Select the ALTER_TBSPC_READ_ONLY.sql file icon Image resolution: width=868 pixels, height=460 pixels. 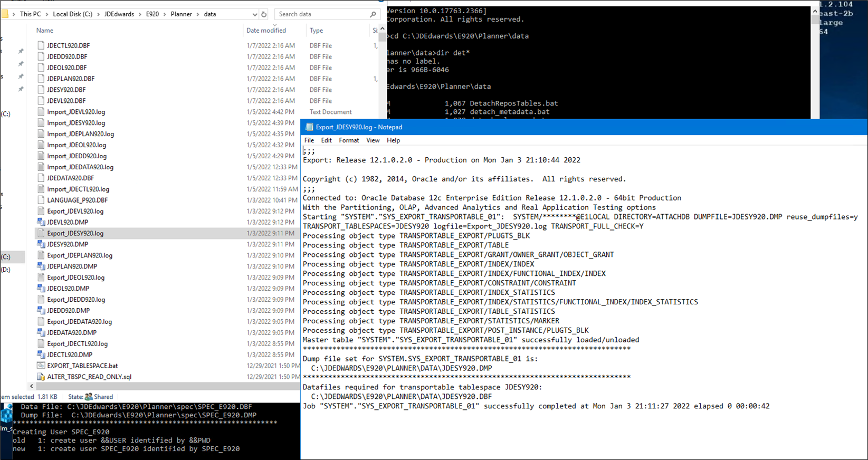41,377
